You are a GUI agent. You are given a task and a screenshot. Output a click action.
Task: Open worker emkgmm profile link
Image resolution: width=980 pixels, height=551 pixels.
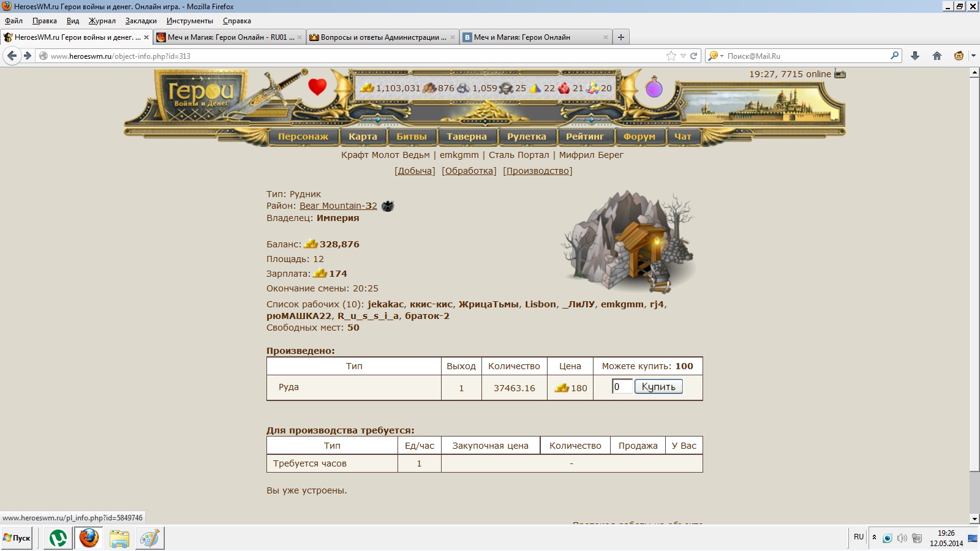click(622, 304)
